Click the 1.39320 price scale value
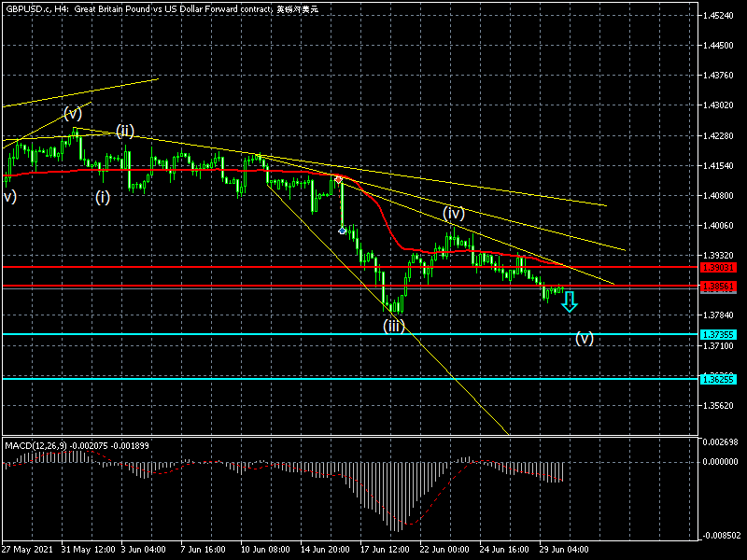This screenshot has width=747, height=560. click(x=718, y=256)
